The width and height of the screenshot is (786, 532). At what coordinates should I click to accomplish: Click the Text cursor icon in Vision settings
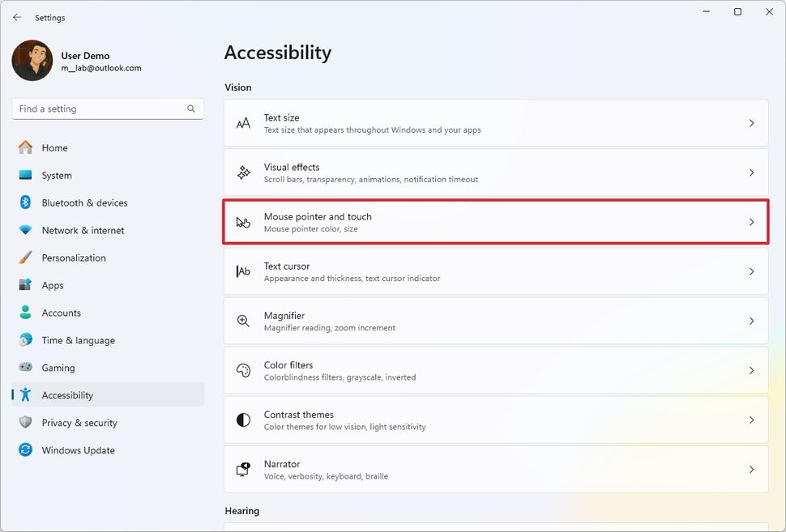pyautogui.click(x=243, y=271)
